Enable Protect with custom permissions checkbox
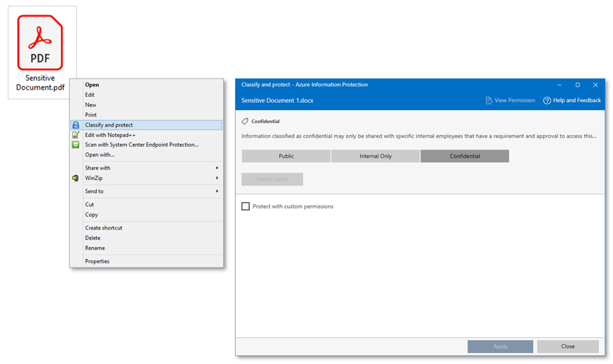 pyautogui.click(x=246, y=206)
